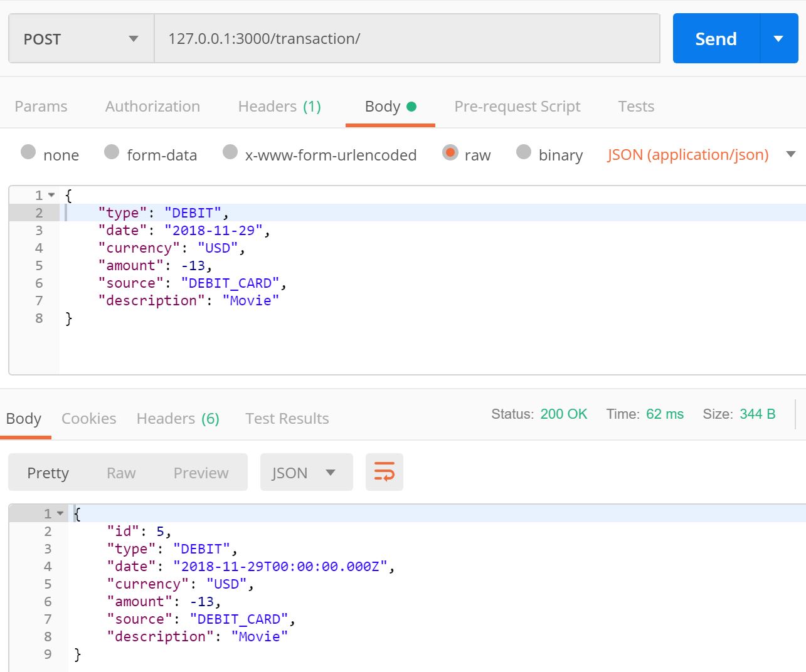
Task: Click the "2018-11-29" date value in request
Action: [214, 230]
